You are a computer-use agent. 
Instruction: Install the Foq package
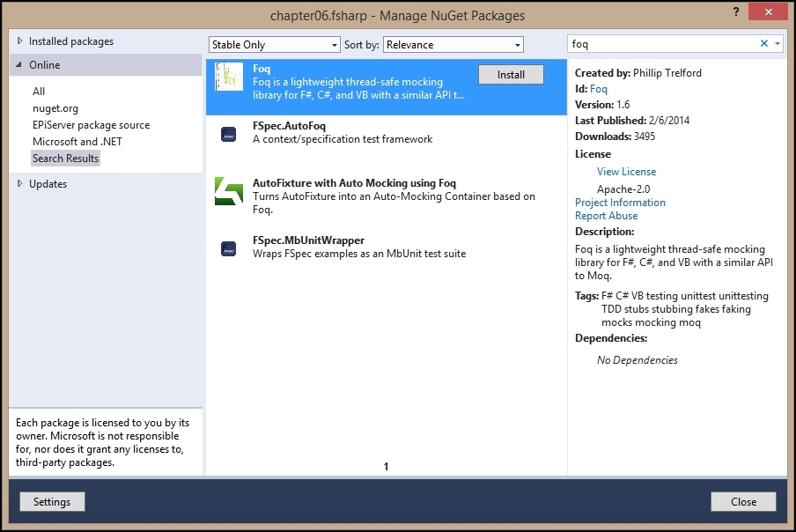click(511, 75)
